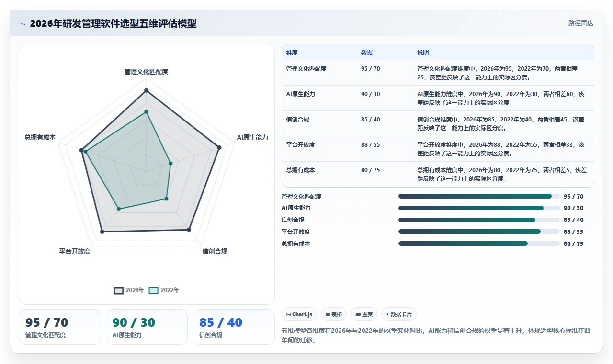Click the page title 2026年研发管理软件选型五维评估模型
The image size is (613, 364).
[113, 23]
